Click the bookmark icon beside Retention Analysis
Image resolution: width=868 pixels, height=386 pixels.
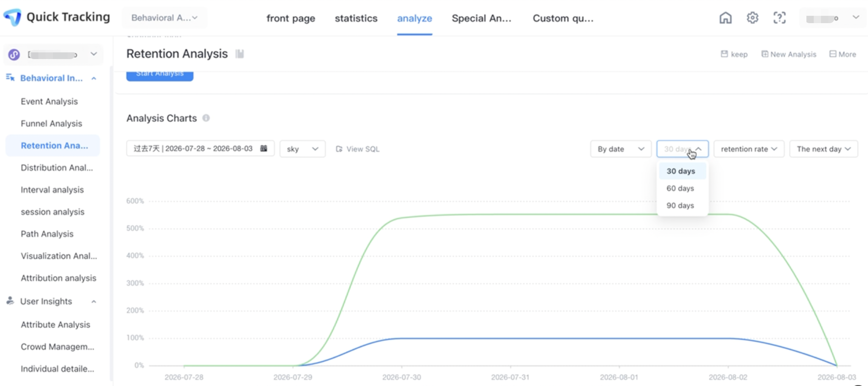point(240,54)
